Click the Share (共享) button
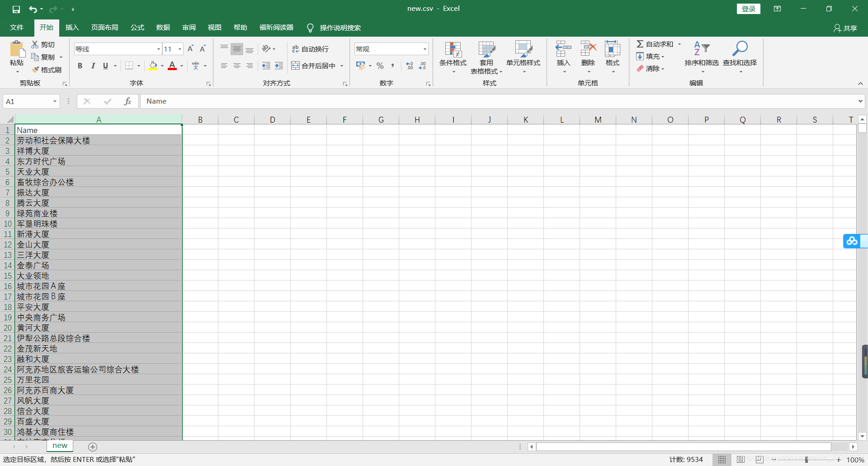Image resolution: width=868 pixels, height=466 pixels. pyautogui.click(x=845, y=28)
